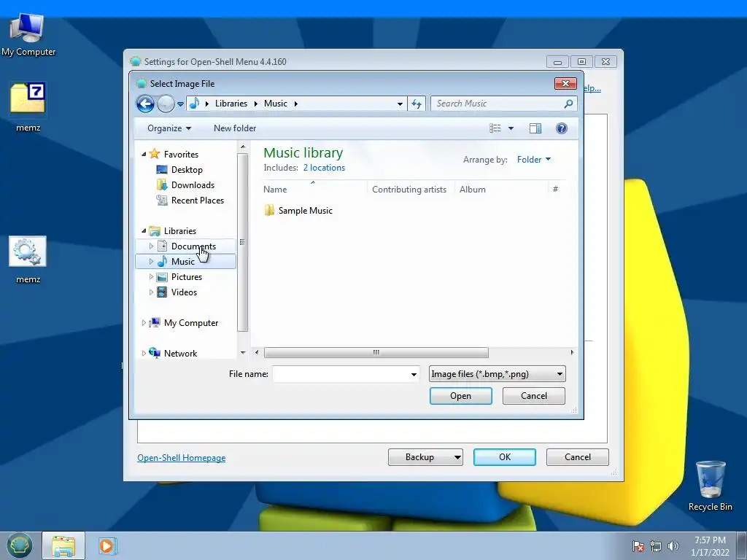Expand the Pictures library arrow

[x=151, y=276]
